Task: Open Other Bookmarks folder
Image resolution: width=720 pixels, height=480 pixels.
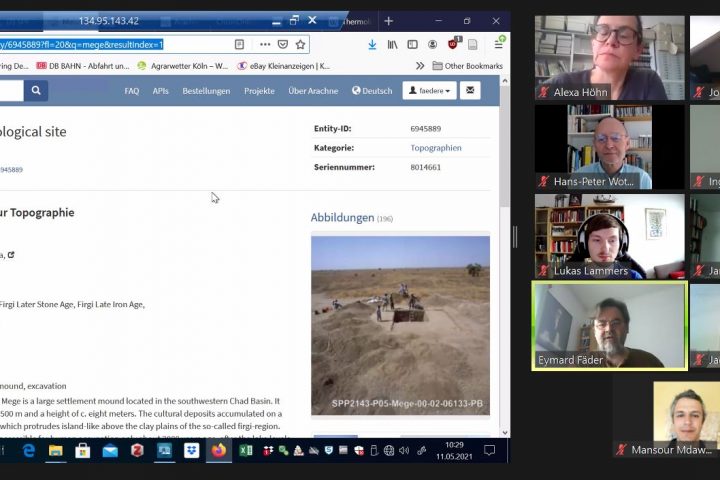Action: [x=467, y=66]
